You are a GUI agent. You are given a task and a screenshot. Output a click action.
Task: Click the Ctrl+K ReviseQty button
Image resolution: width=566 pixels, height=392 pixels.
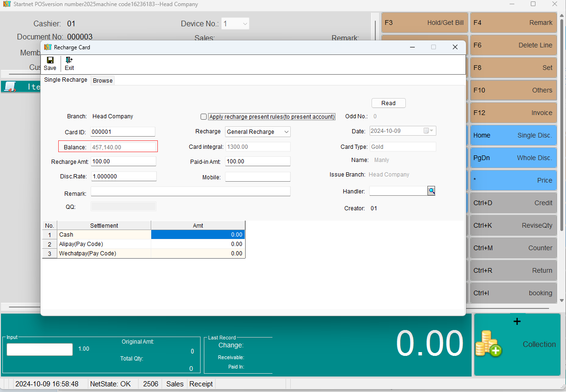[513, 225]
